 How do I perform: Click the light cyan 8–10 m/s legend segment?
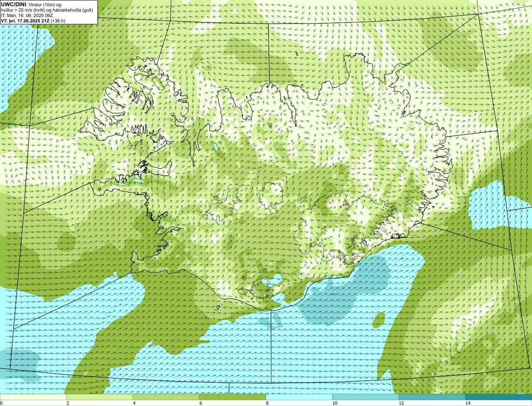pos(299,397)
